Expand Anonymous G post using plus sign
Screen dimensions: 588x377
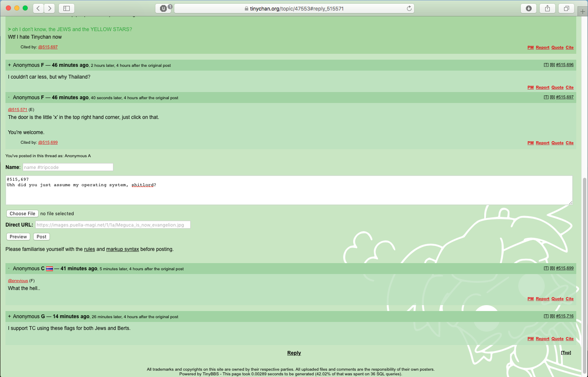pyautogui.click(x=9, y=316)
